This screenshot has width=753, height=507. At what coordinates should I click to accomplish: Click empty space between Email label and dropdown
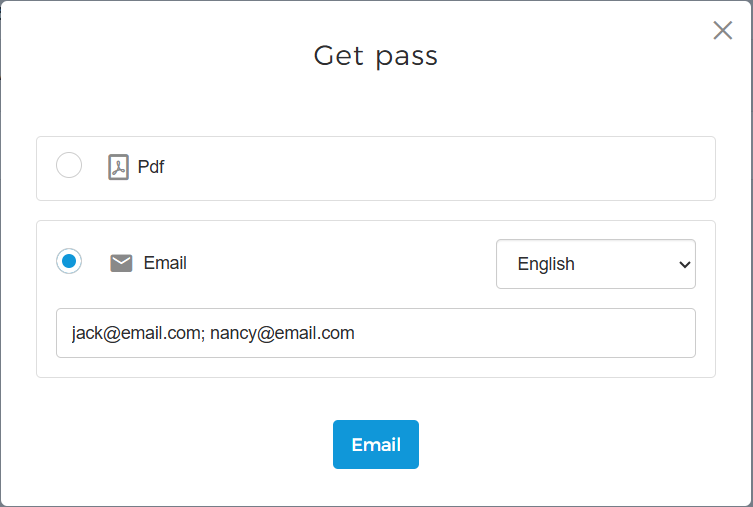[x=340, y=264]
